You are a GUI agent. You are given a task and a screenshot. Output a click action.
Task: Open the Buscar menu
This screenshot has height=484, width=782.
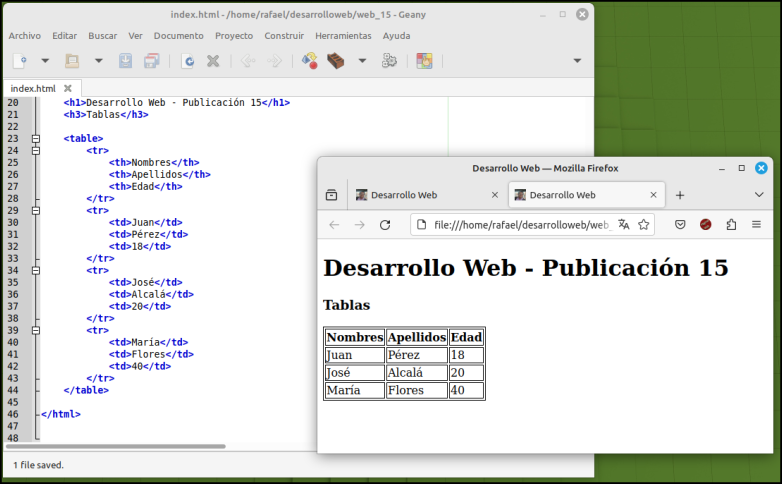point(103,36)
